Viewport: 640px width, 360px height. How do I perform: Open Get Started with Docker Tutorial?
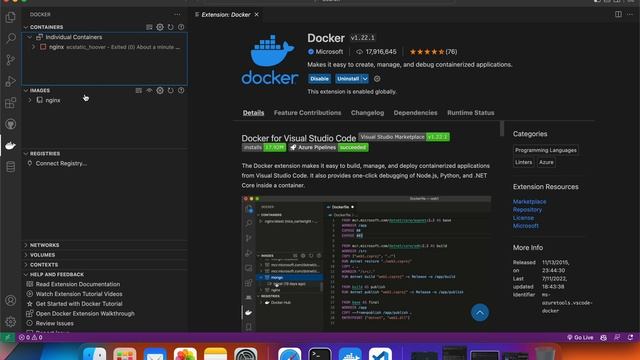pos(79,304)
